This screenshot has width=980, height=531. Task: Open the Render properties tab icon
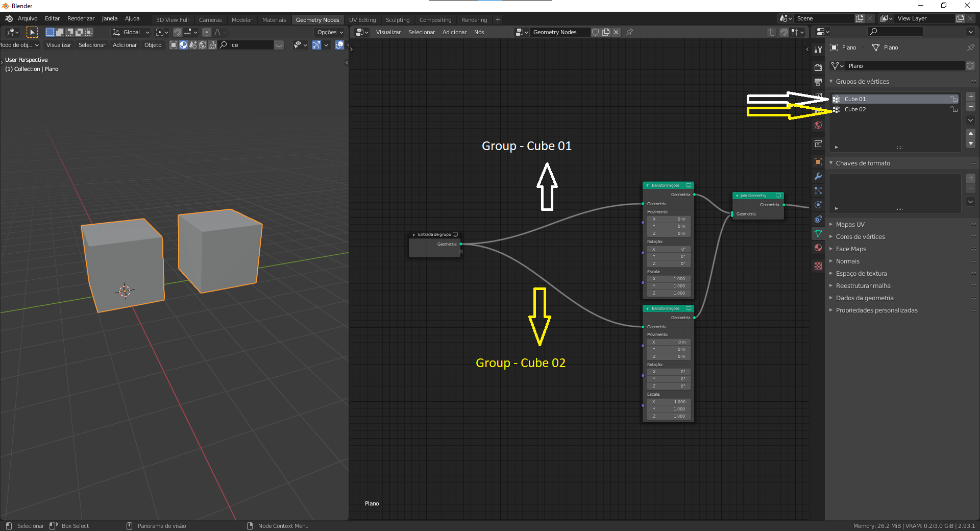[x=818, y=67]
